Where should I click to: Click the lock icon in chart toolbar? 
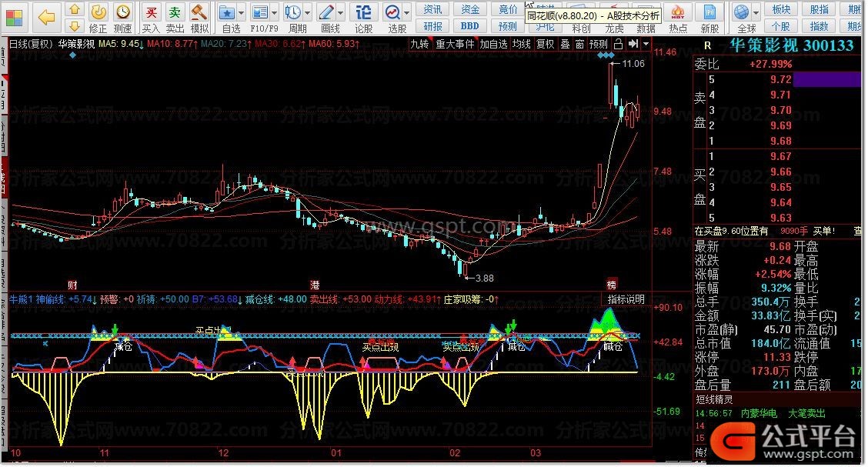(x=619, y=44)
